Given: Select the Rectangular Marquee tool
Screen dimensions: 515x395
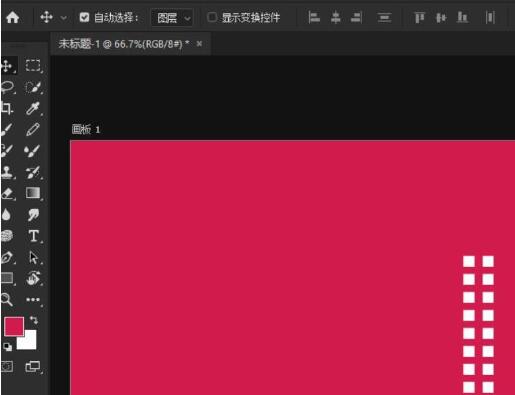Looking at the screenshot, I should pos(33,66).
